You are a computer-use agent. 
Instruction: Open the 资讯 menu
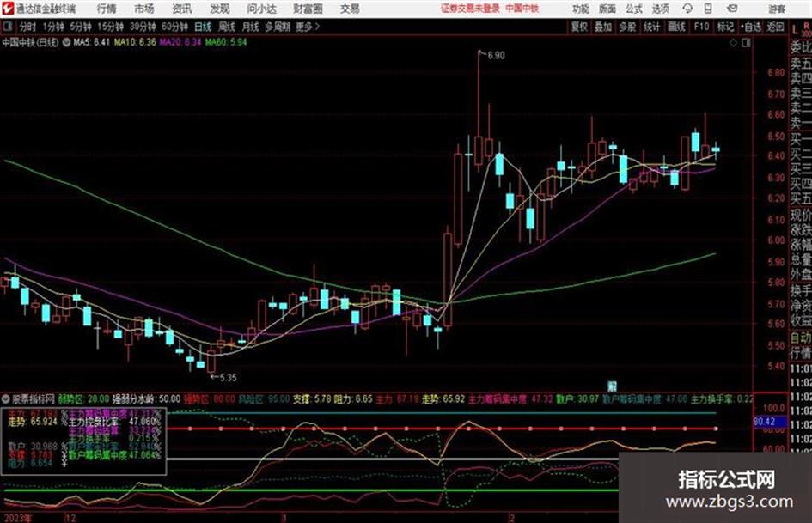pyautogui.click(x=182, y=9)
